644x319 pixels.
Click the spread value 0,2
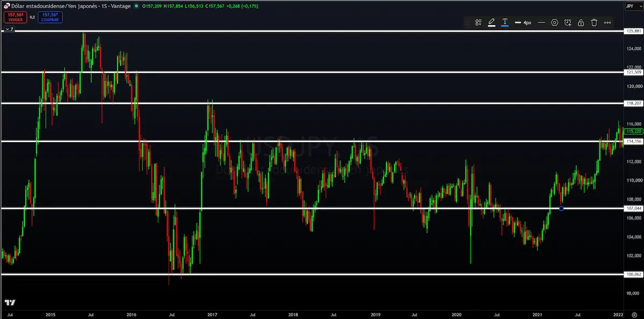point(32,17)
